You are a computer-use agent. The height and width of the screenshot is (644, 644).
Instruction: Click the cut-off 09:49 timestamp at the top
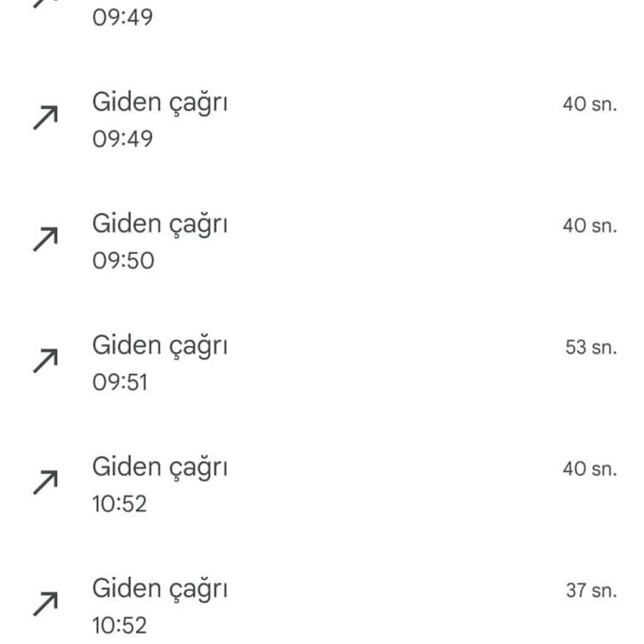click(x=122, y=18)
